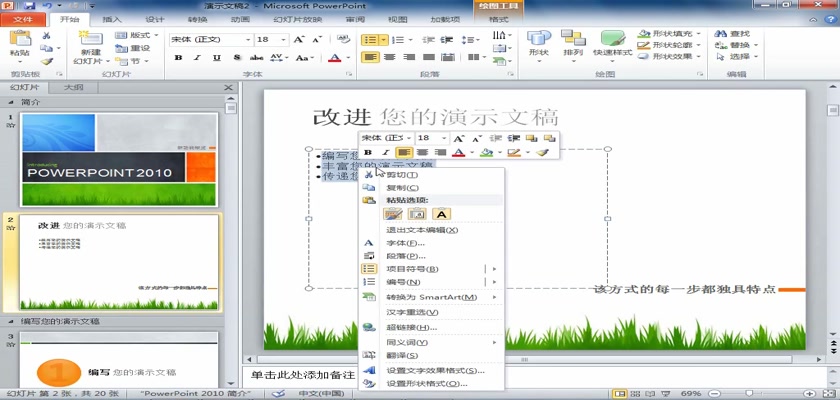Click the Paste (粘贴) icon in the ribbon
The image size is (840, 400).
coord(20,39)
